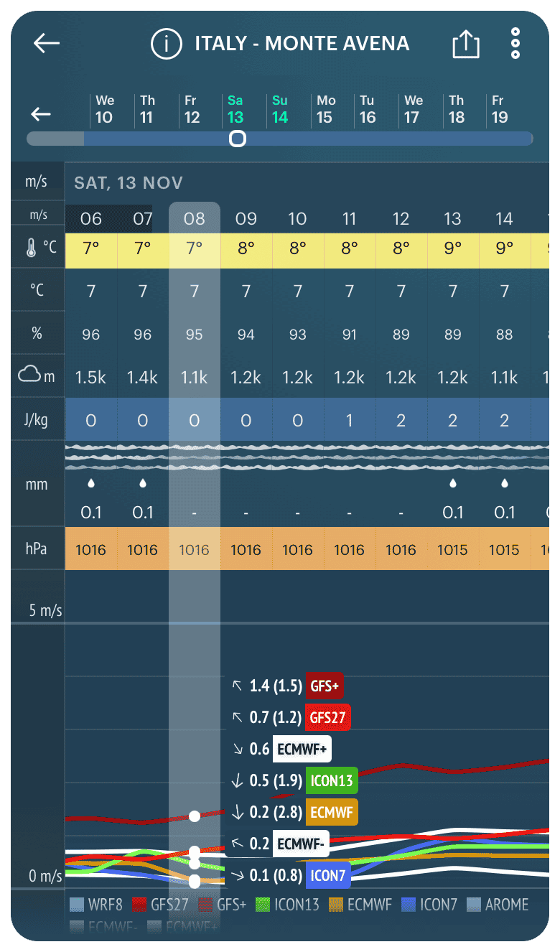Click the day timeline slider handle
The width and height of the screenshot is (560, 952).
coord(237,139)
